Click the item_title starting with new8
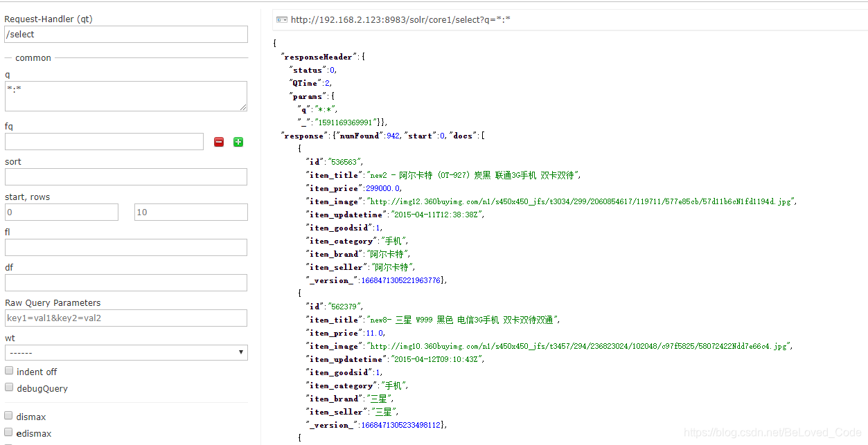 (461, 320)
